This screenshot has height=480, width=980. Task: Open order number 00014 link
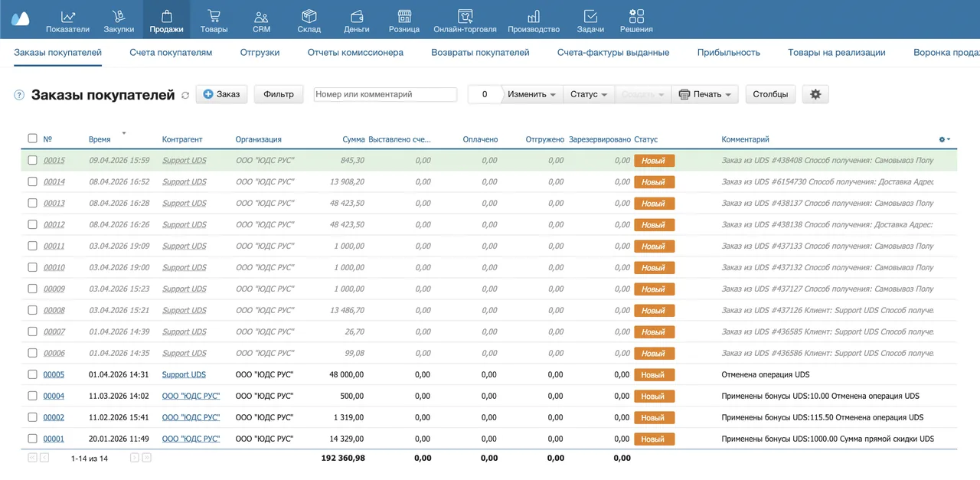point(54,182)
